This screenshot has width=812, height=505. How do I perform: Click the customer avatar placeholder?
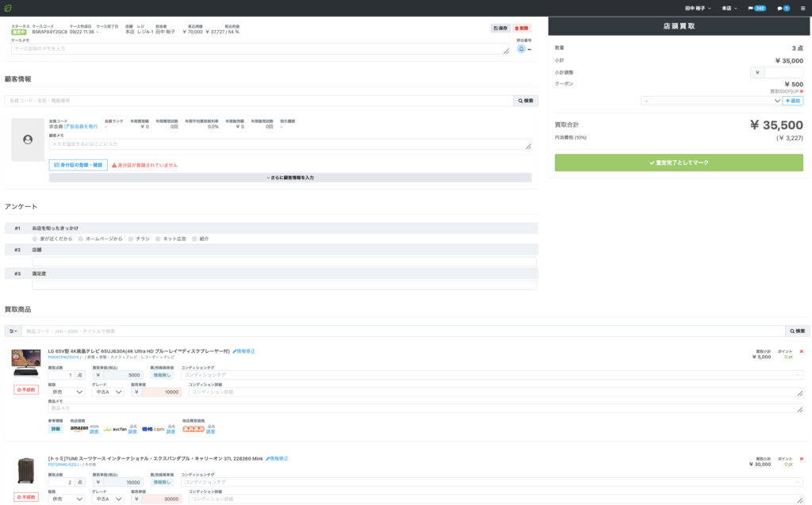click(28, 140)
